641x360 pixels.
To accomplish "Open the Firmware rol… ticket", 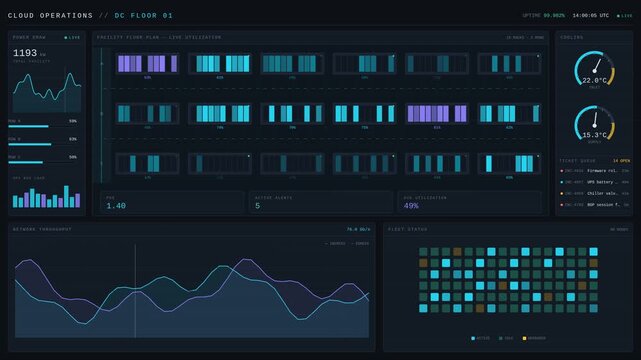I will click(594, 171).
